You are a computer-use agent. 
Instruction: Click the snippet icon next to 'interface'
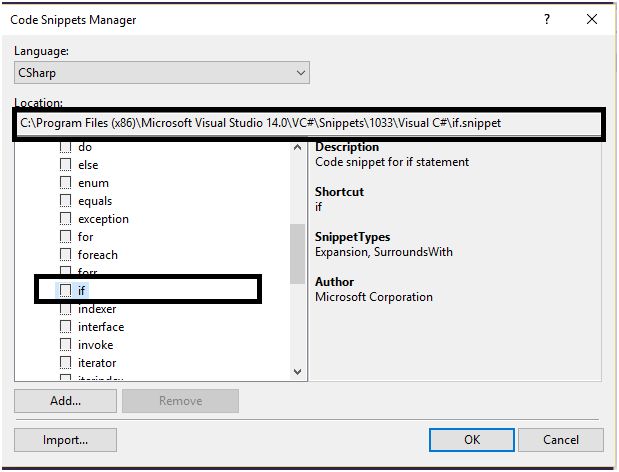click(66, 327)
